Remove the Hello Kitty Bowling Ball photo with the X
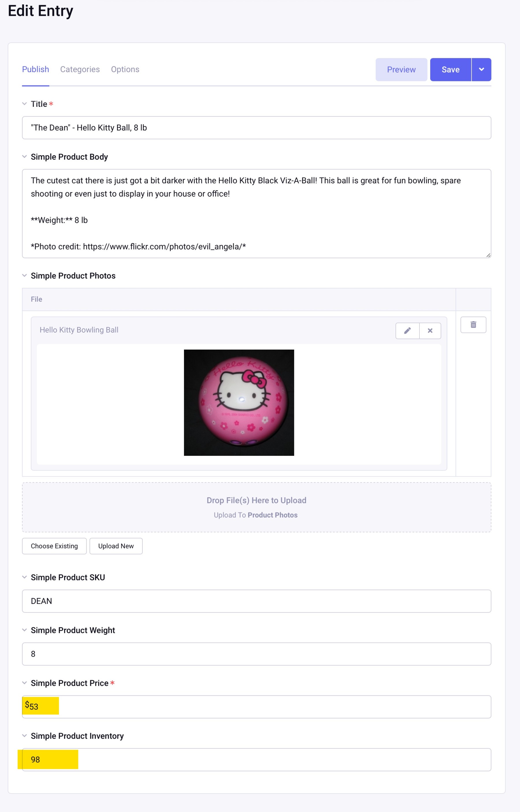 coord(430,331)
